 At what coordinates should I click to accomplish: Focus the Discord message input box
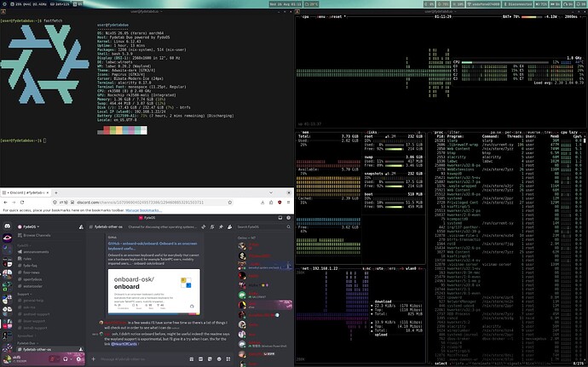click(142, 359)
